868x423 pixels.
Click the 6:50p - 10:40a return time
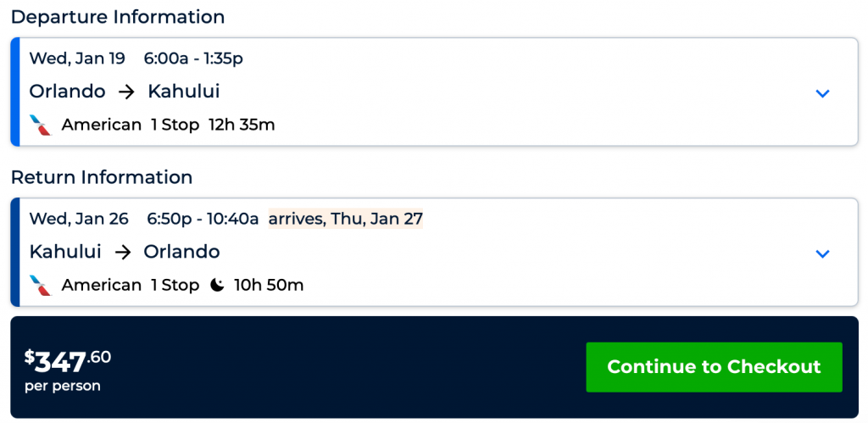(203, 219)
